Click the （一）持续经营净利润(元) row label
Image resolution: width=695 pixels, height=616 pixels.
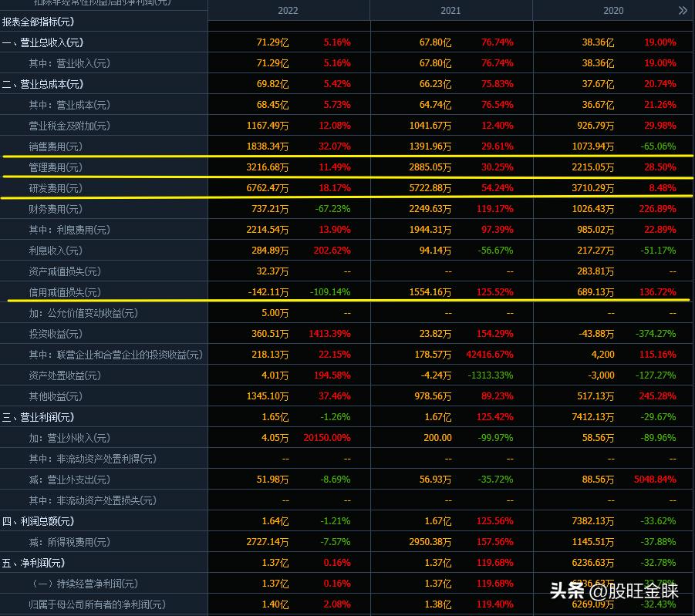coord(85,584)
